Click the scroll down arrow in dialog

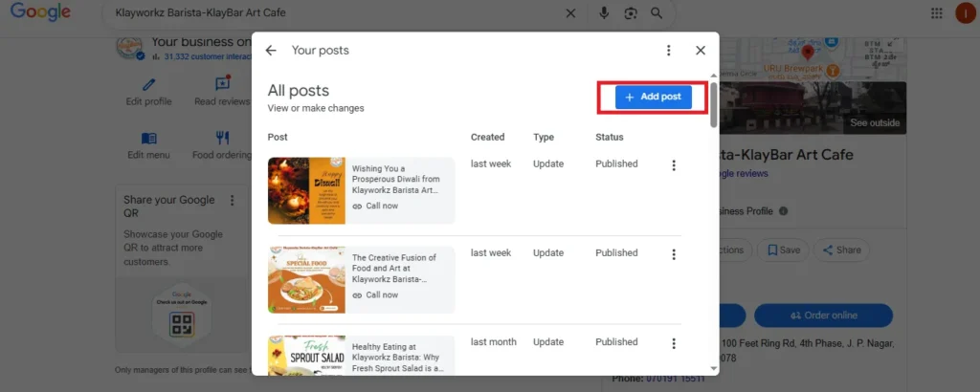pyautogui.click(x=714, y=369)
